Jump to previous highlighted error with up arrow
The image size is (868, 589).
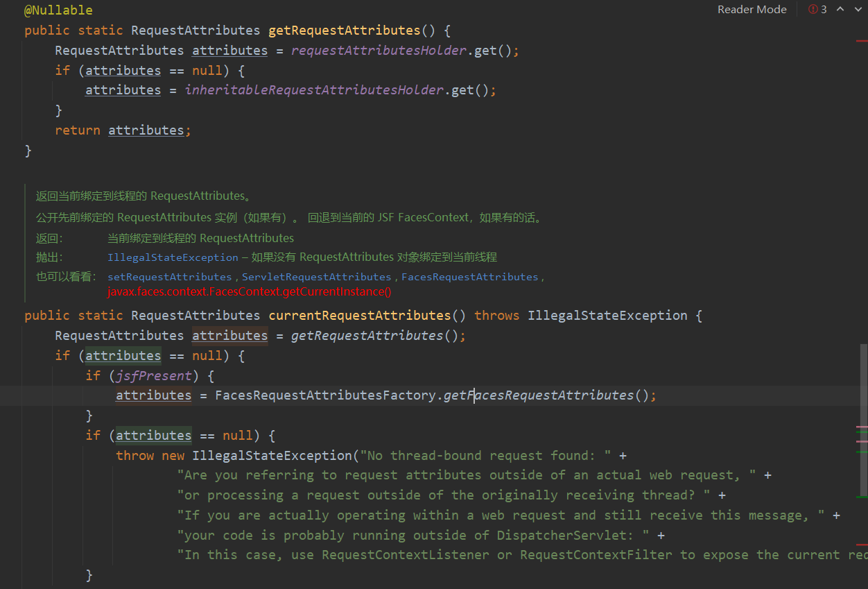coord(840,10)
